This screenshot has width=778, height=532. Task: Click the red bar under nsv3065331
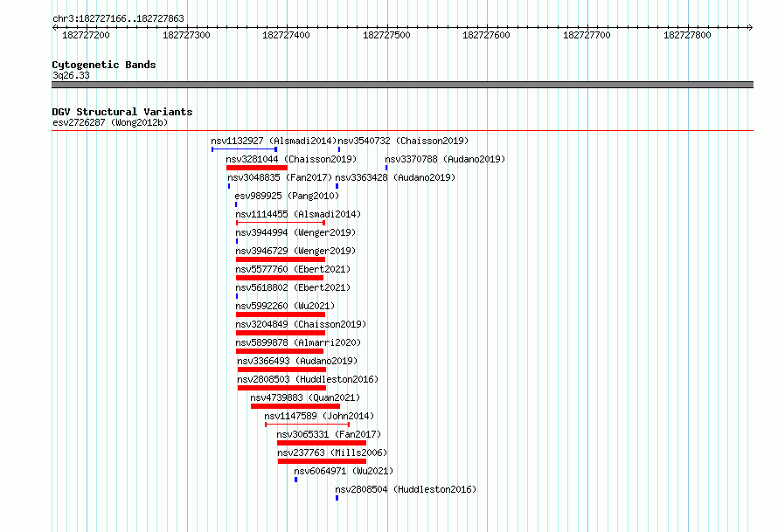click(322, 443)
